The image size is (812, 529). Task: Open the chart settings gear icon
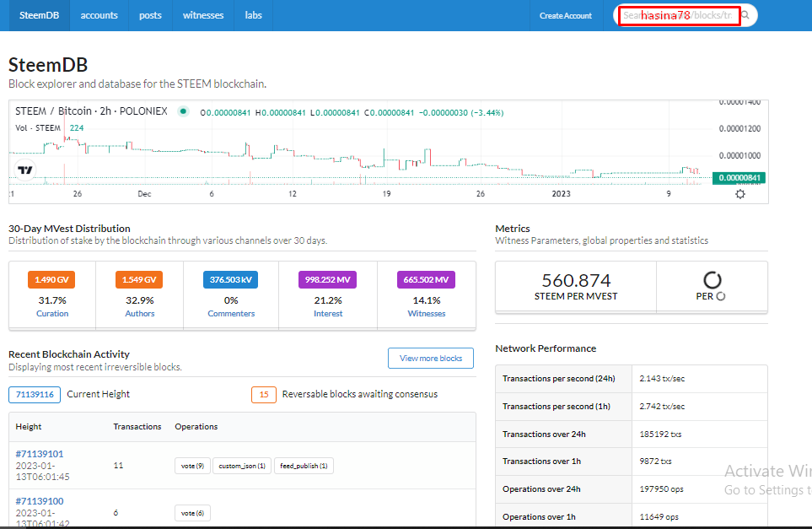point(740,194)
